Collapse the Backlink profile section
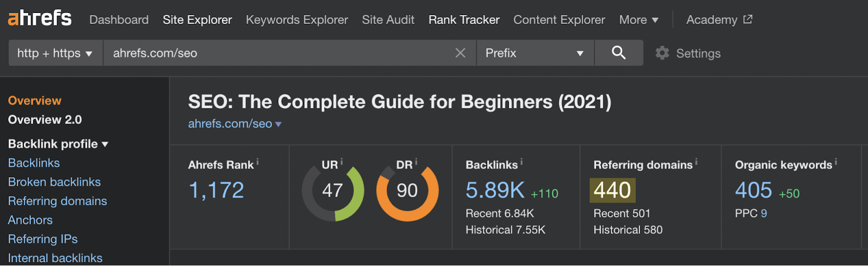Screen dimensions: 868x266 click(58, 144)
